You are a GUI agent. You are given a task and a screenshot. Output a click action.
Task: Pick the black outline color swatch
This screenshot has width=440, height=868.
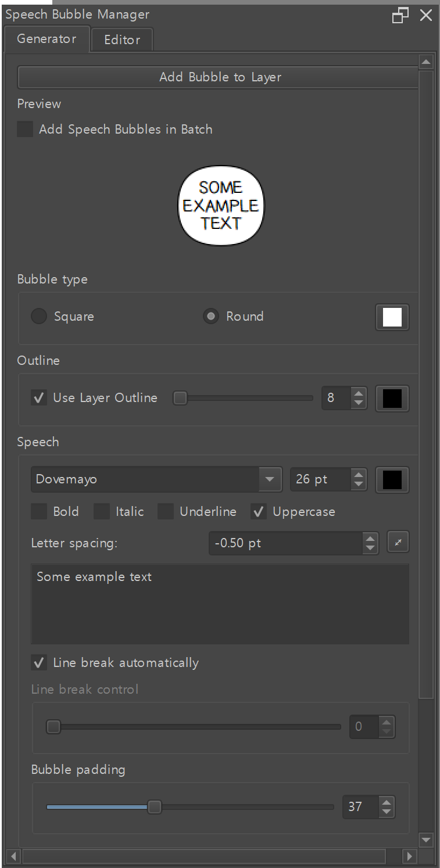point(392,399)
